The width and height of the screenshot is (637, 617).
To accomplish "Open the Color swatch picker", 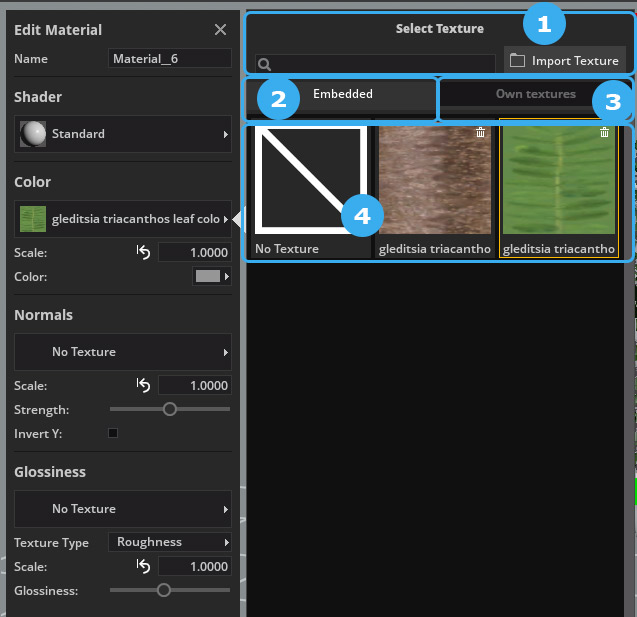I will [x=211, y=277].
